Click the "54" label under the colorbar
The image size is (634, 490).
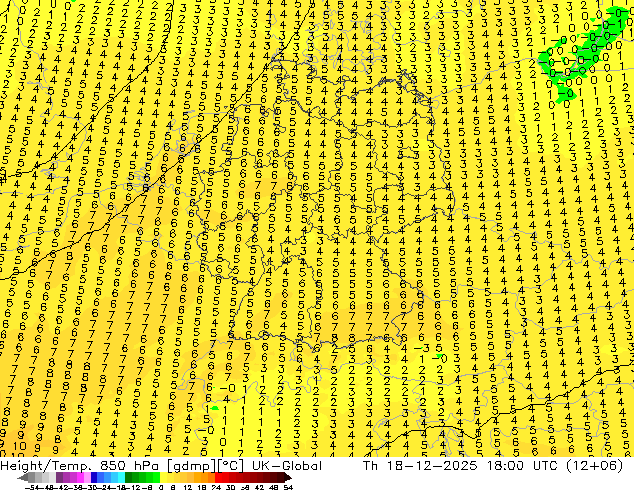tap(288, 487)
